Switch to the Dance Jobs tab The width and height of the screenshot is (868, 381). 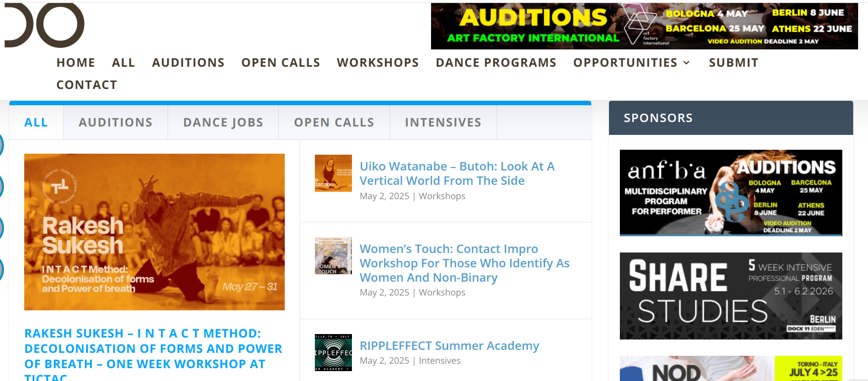[x=223, y=123]
